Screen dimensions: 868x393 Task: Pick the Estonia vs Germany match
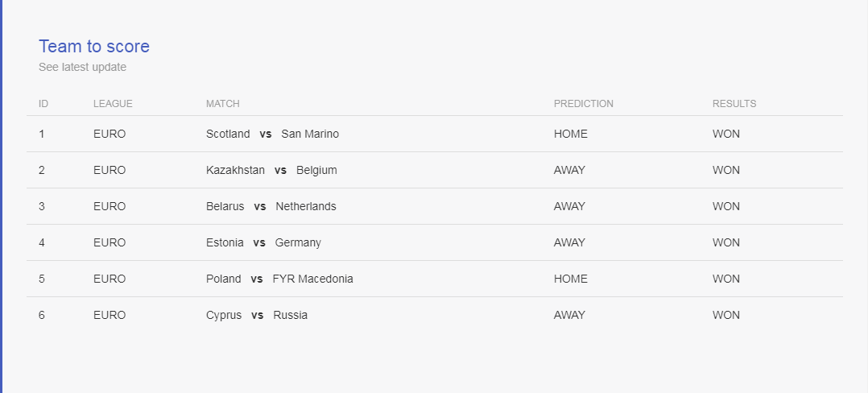[263, 242]
